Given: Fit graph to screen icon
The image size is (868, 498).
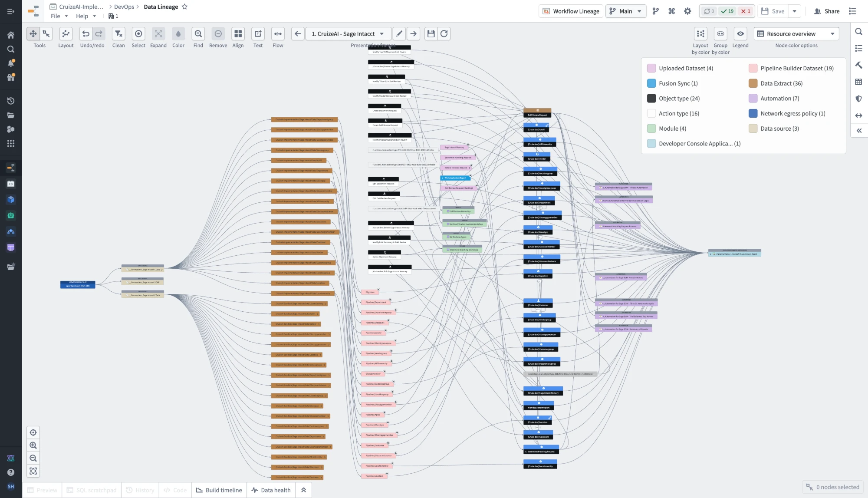Looking at the screenshot, I should tap(33, 471).
